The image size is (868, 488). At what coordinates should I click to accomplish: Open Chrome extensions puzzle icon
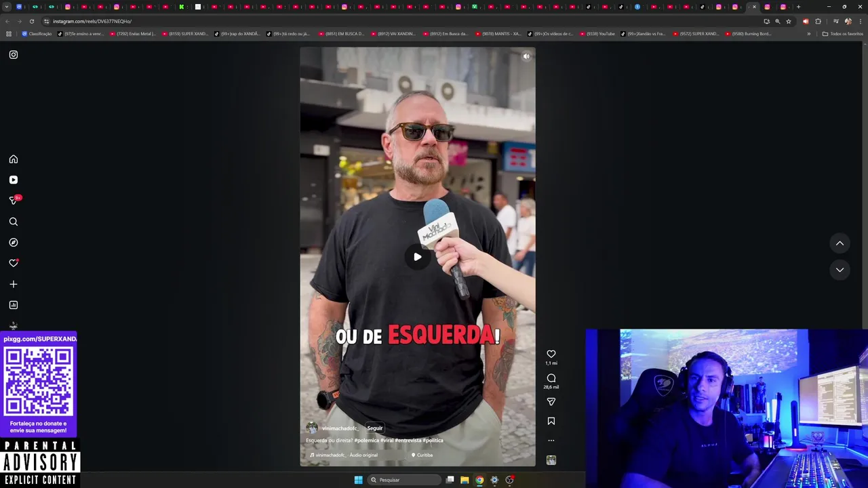click(818, 21)
